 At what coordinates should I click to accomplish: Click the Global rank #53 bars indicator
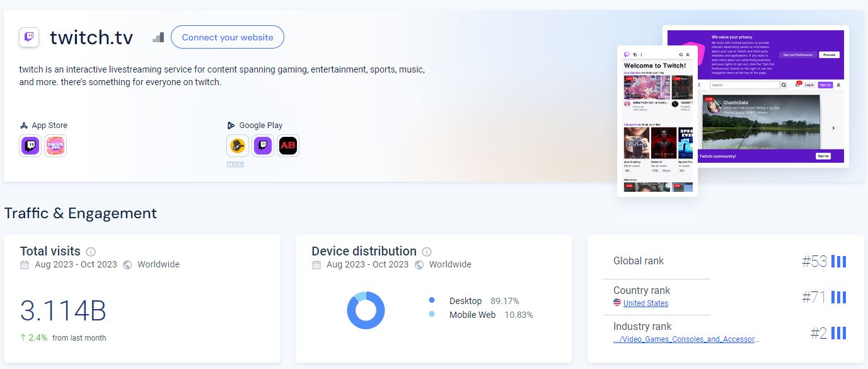click(x=838, y=261)
